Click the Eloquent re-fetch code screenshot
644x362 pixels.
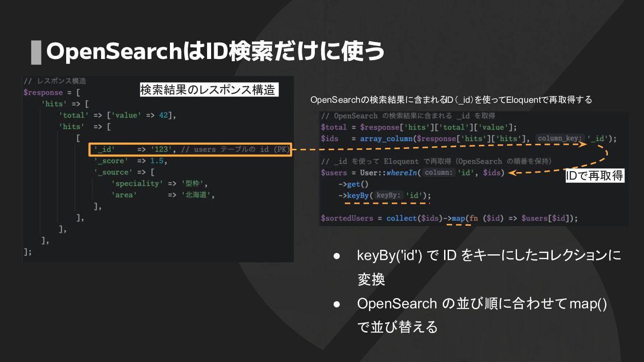tap(474, 168)
